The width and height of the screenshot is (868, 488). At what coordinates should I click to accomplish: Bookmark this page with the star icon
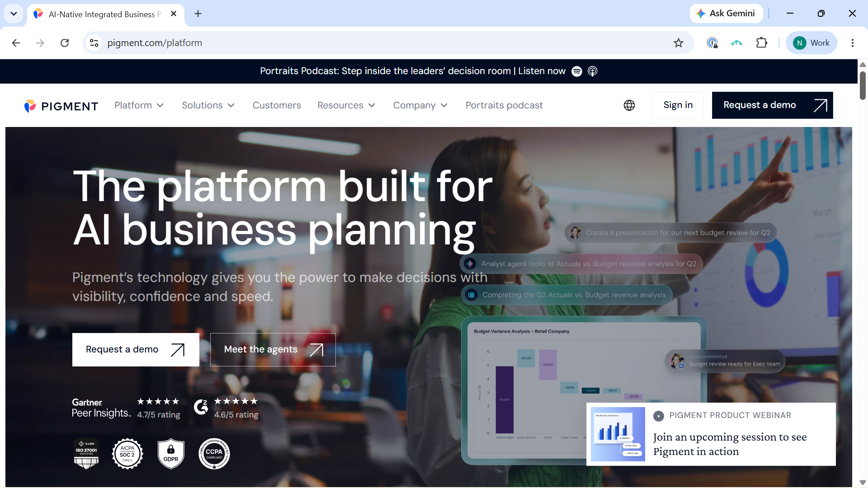pos(679,43)
